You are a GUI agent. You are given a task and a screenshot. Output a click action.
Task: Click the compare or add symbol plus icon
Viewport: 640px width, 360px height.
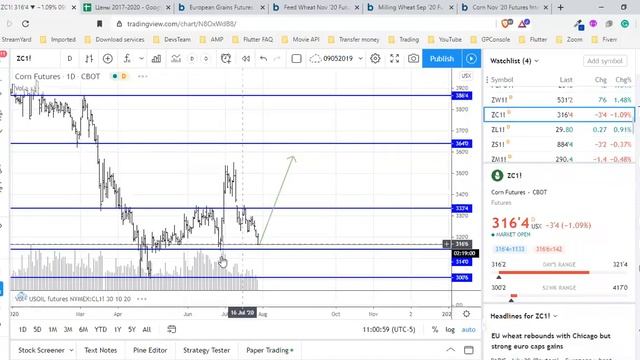tap(108, 59)
